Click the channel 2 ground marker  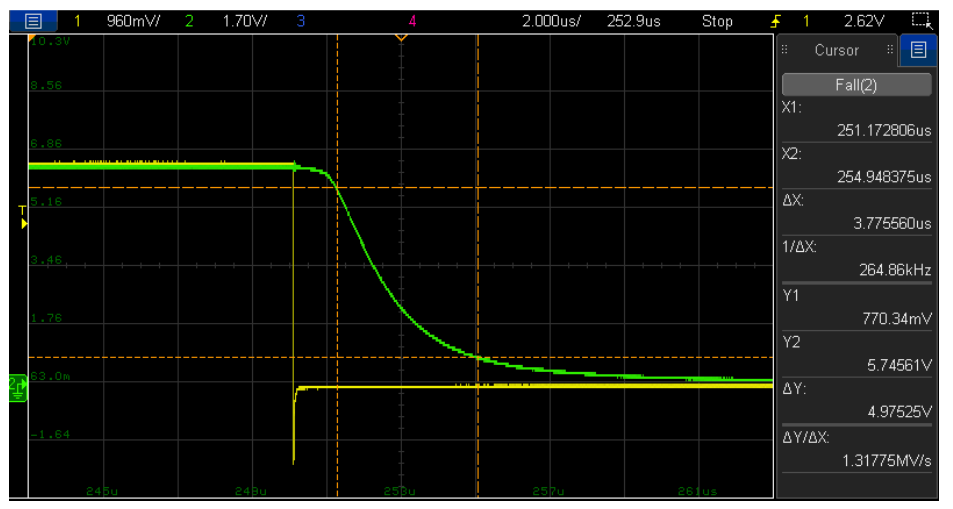coord(17,387)
